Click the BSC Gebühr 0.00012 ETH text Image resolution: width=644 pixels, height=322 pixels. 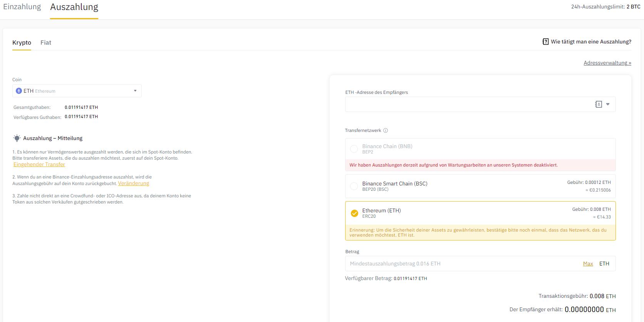tap(589, 182)
